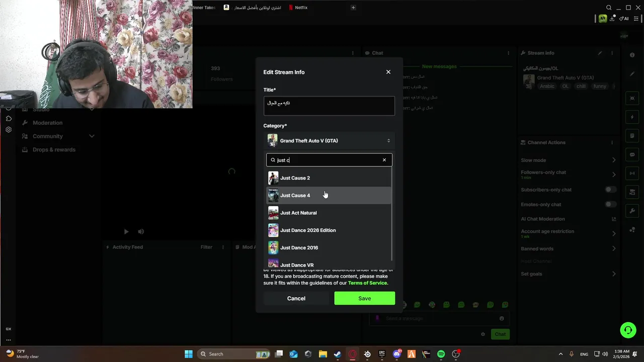This screenshot has width=644, height=362.
Task: Send message with Chat button
Action: (x=500, y=334)
